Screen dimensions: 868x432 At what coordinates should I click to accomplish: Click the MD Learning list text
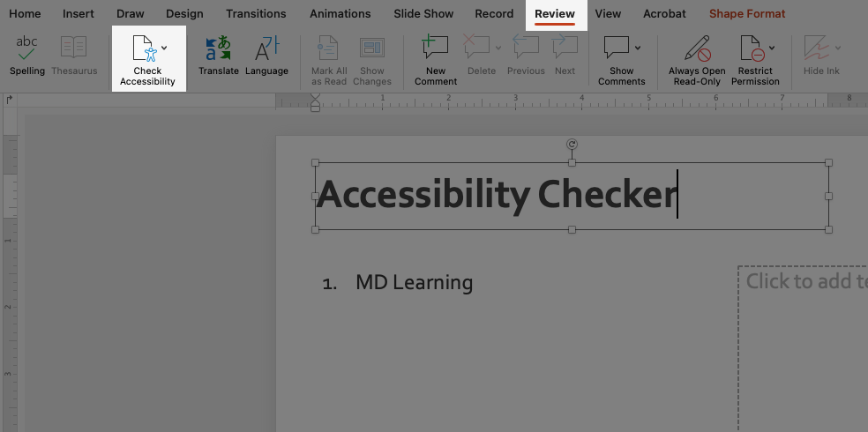(414, 283)
